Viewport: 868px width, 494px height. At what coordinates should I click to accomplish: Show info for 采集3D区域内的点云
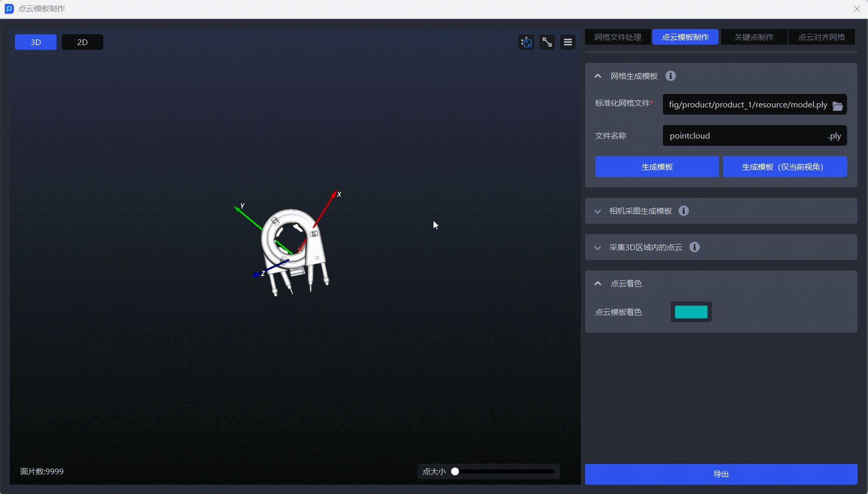tap(695, 247)
